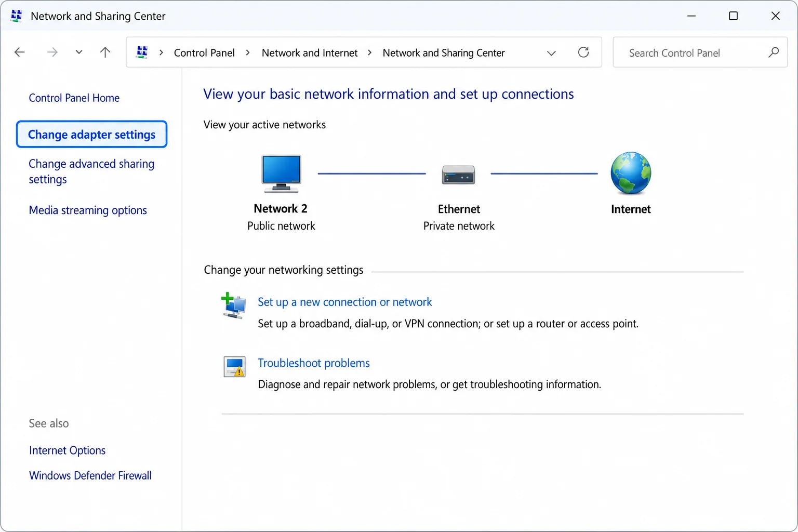Viewport: 798px width, 532px height.
Task: Open Control Panel breadcrumb
Action: (204, 53)
